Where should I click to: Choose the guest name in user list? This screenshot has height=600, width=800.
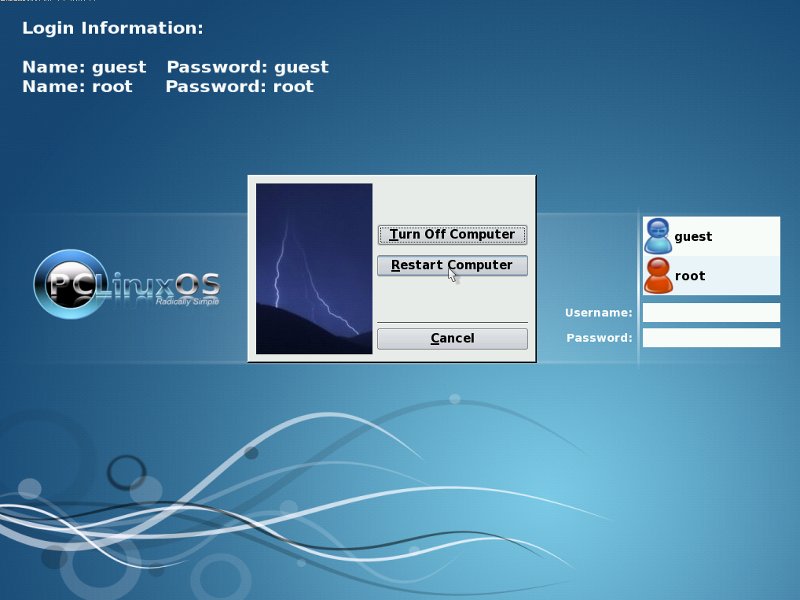[693, 237]
